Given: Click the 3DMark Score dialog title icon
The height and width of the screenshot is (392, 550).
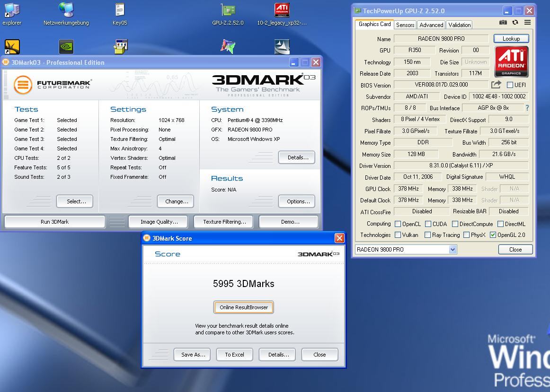Looking at the screenshot, I should [147, 238].
